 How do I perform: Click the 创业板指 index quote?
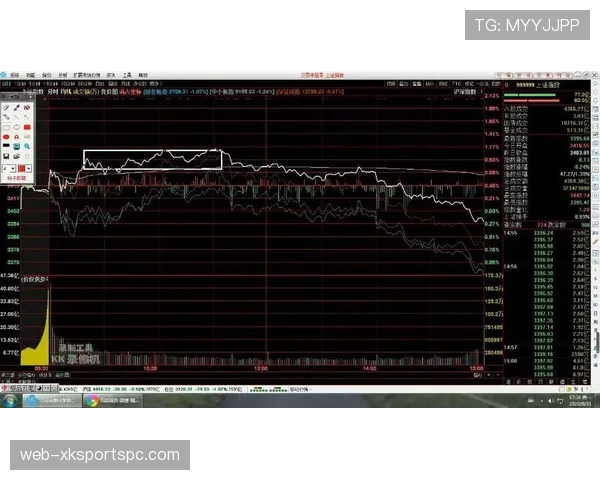[x=176, y=91]
